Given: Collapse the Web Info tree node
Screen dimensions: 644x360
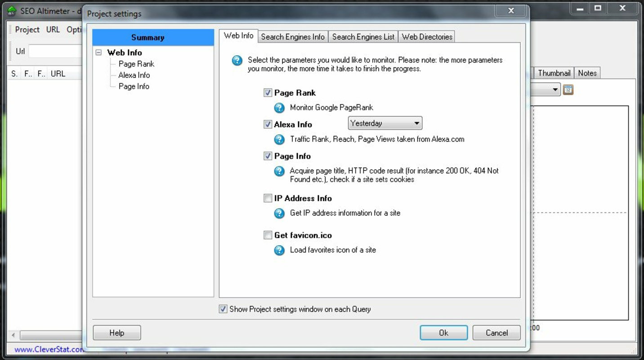Looking at the screenshot, I should pos(98,53).
